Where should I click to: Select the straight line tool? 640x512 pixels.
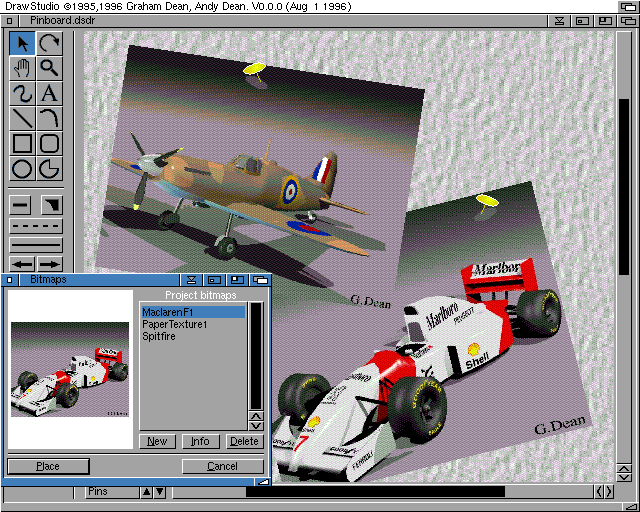click(x=22, y=118)
